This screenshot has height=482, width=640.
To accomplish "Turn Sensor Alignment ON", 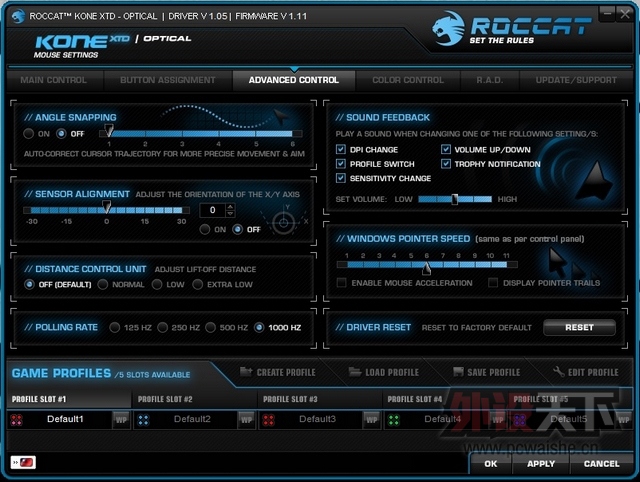I will [x=205, y=229].
